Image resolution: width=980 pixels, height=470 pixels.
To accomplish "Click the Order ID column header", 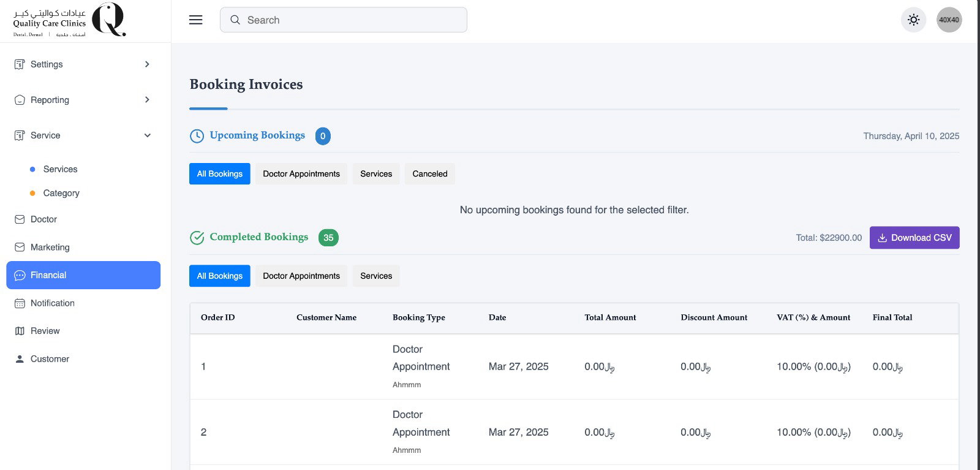I will coord(217,317).
